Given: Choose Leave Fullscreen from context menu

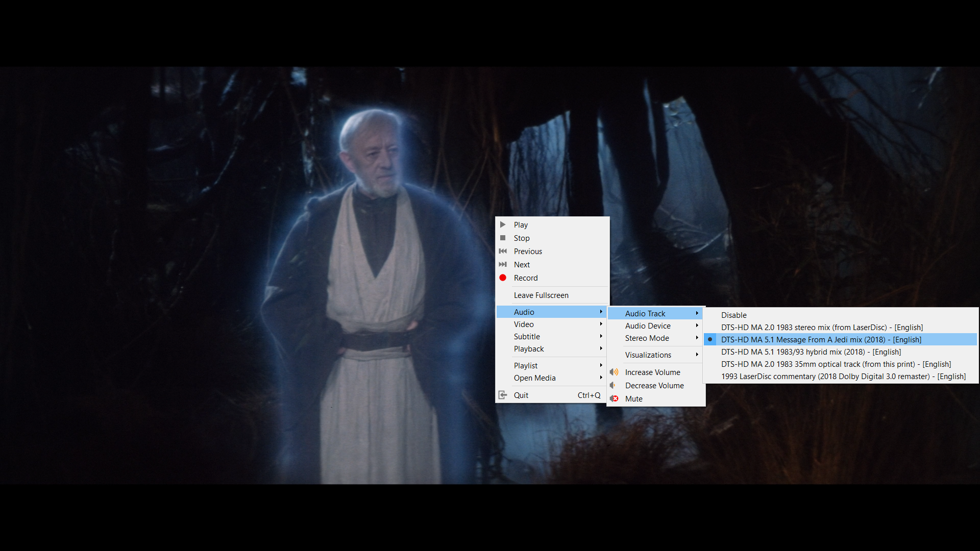Looking at the screenshot, I should click(x=552, y=295).
